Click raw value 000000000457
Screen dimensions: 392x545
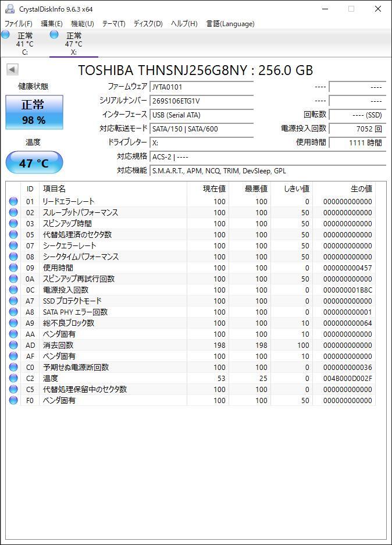(x=348, y=268)
